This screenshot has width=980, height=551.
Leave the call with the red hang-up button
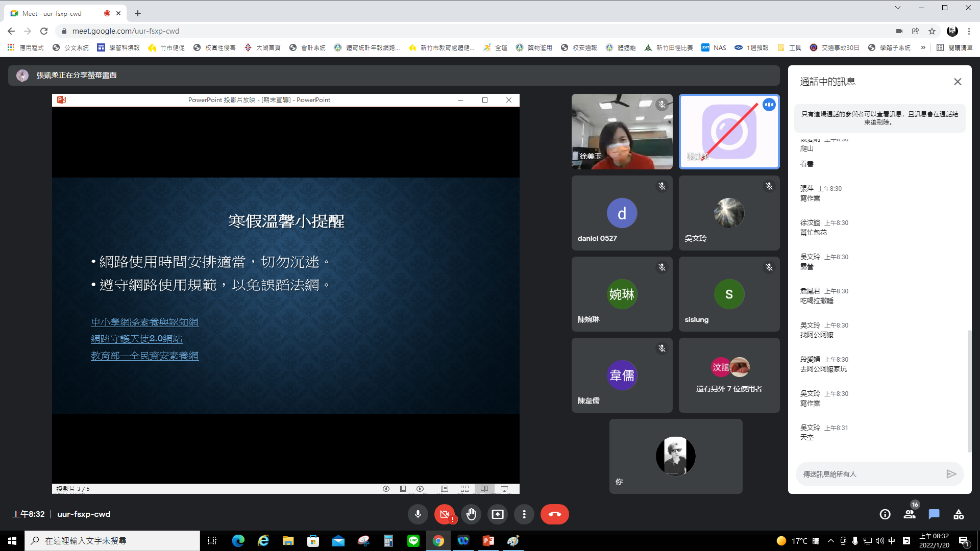554,514
